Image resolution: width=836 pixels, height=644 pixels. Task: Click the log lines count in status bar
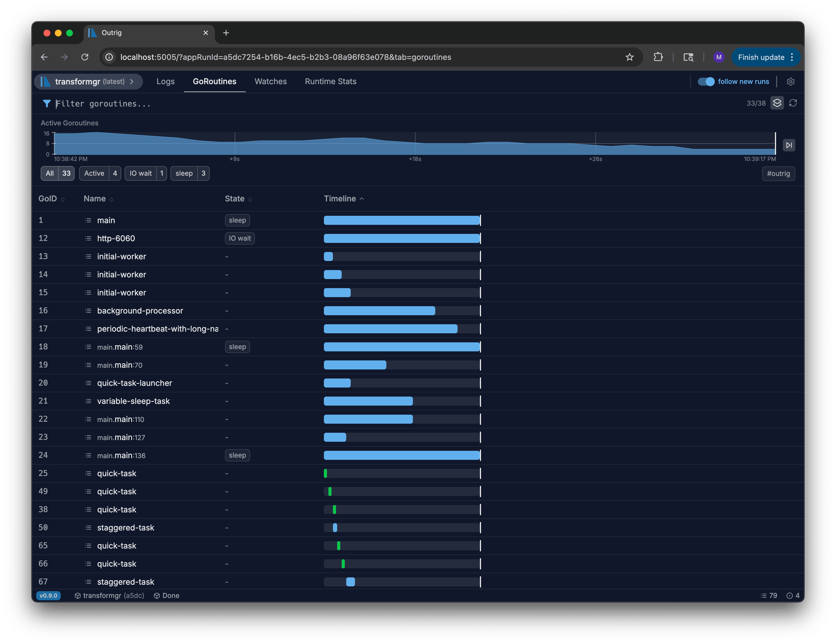pos(769,595)
